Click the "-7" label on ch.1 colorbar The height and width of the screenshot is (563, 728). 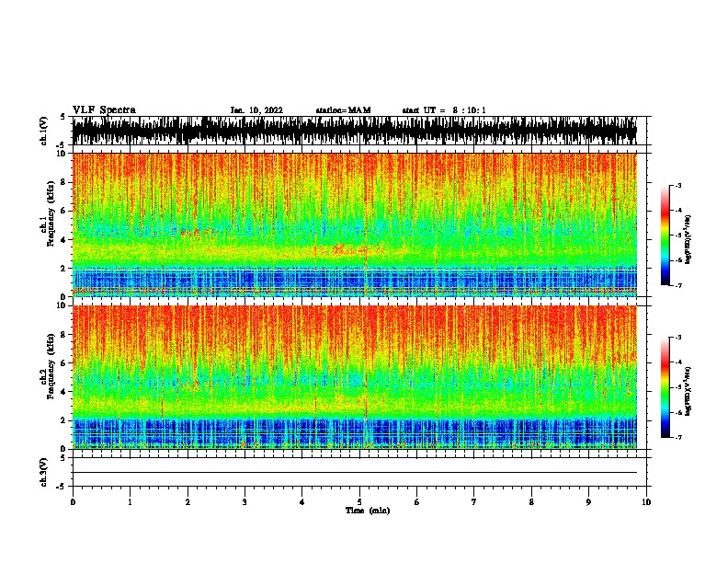coord(677,285)
